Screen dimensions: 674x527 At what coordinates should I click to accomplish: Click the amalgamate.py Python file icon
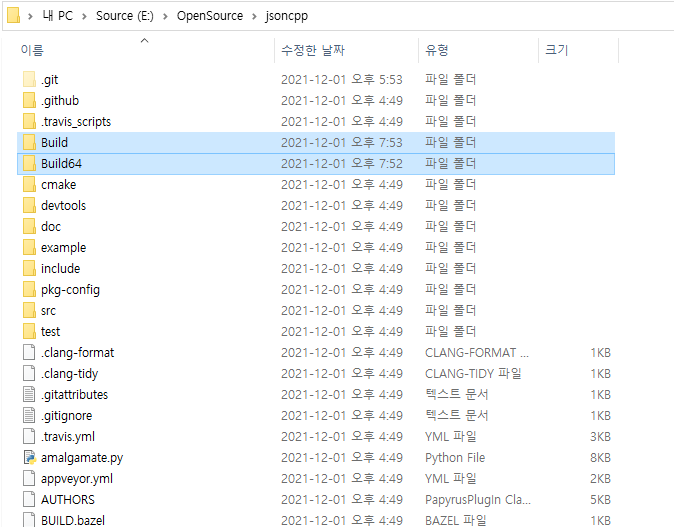click(x=29, y=457)
